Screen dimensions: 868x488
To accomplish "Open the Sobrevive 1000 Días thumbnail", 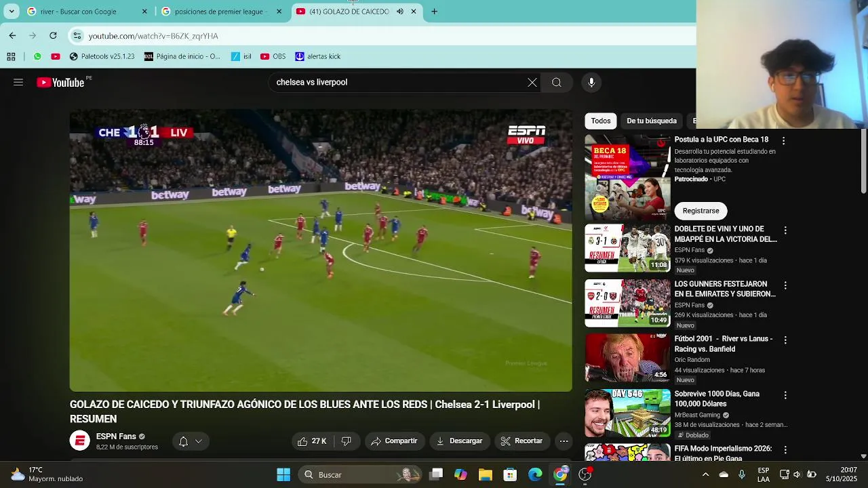I will 627,413.
